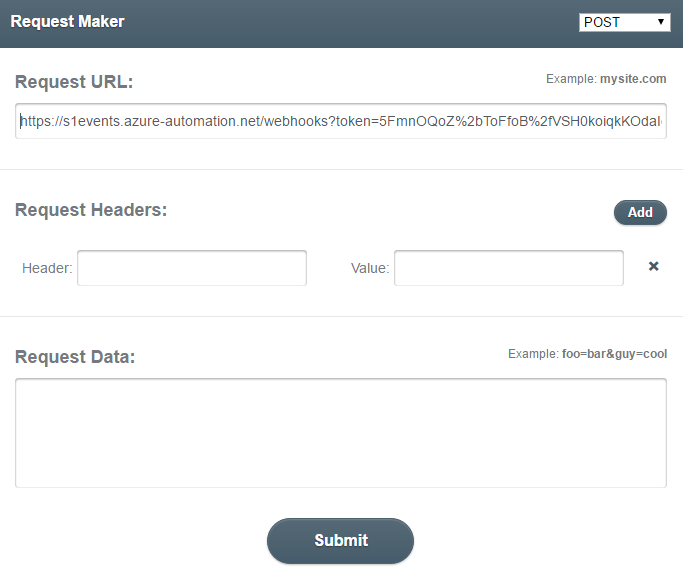Image resolution: width=683 pixels, height=575 pixels.
Task: Click the 'Header:' field label
Action: point(47,268)
